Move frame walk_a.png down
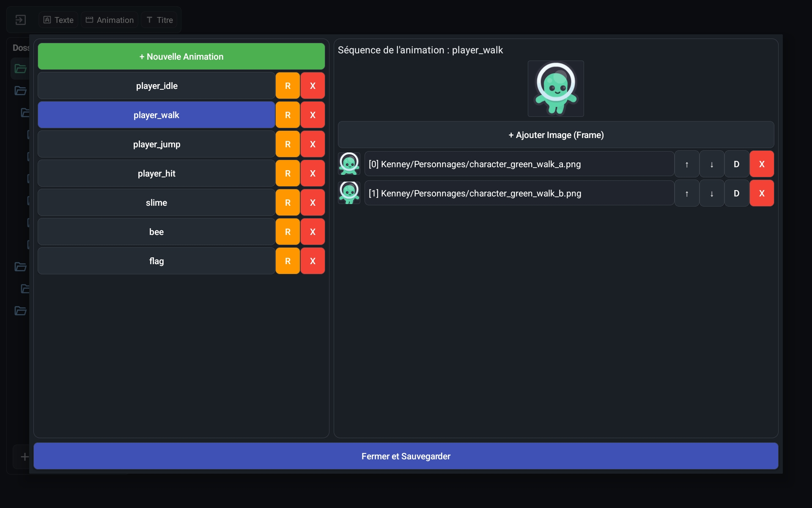The width and height of the screenshot is (812, 508). (712, 164)
